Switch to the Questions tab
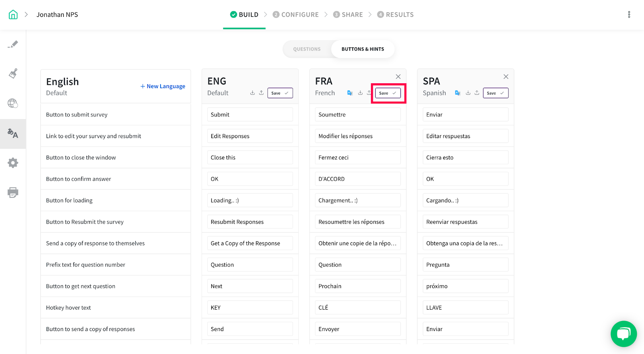The height and width of the screenshot is (354, 644). point(307,49)
